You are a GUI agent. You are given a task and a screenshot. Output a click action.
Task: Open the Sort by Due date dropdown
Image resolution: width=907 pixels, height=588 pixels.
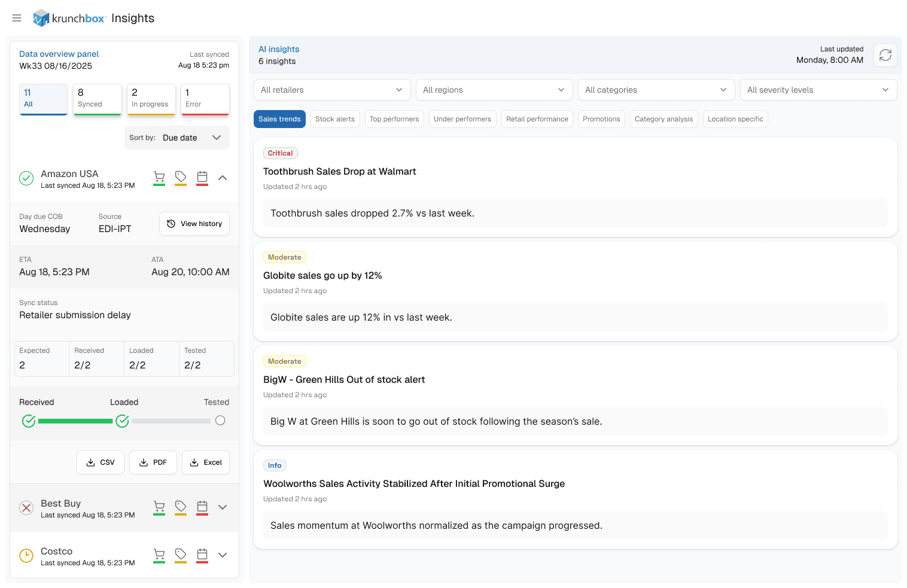pos(177,138)
